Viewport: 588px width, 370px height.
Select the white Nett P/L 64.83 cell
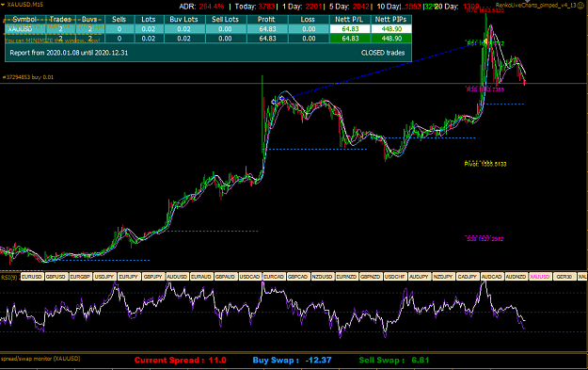[x=350, y=29]
